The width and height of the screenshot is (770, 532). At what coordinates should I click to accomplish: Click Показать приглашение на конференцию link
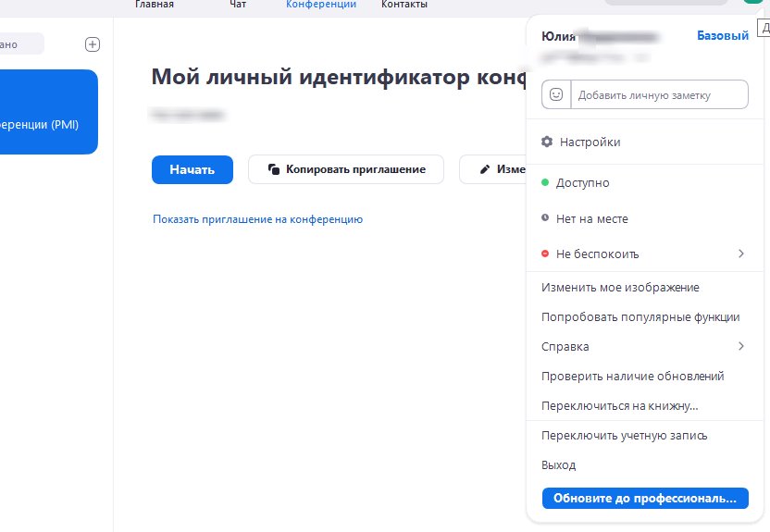[x=257, y=219]
